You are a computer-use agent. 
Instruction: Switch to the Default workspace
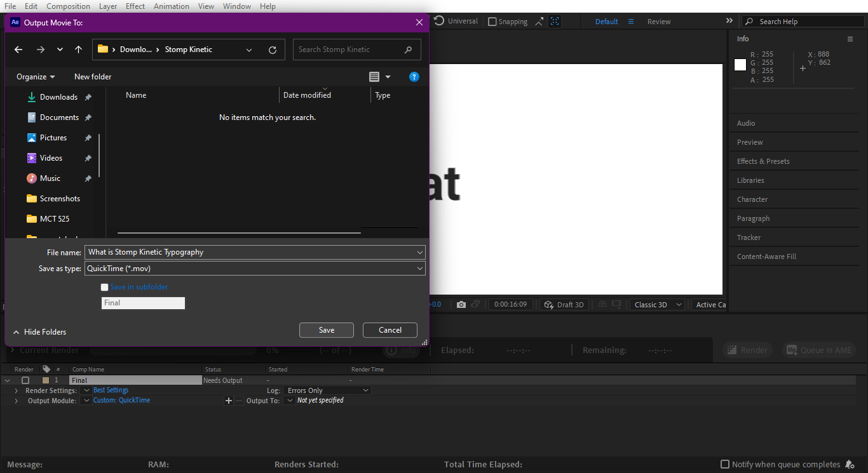(x=606, y=22)
